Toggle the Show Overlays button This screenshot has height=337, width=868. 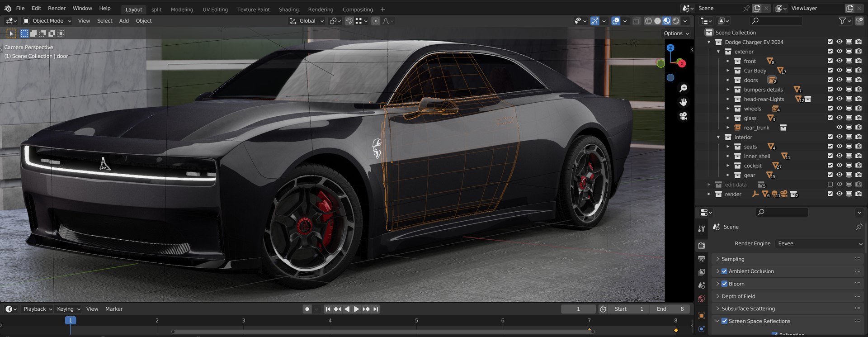point(616,21)
